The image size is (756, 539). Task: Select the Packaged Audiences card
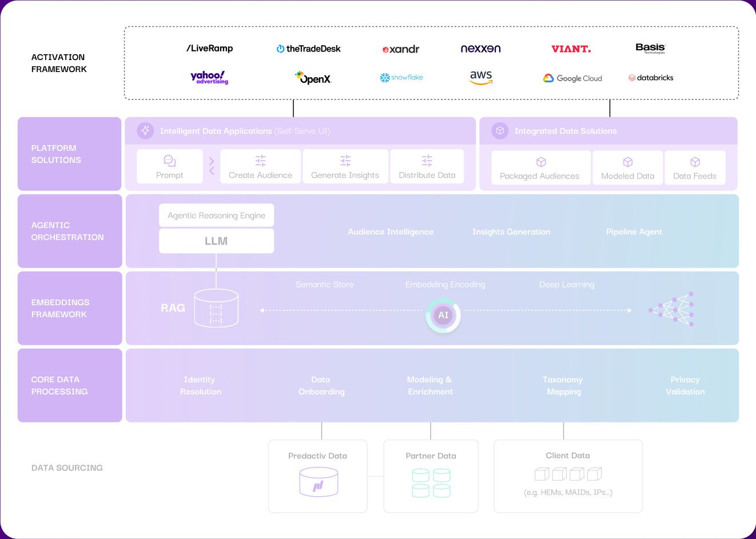coord(541,167)
